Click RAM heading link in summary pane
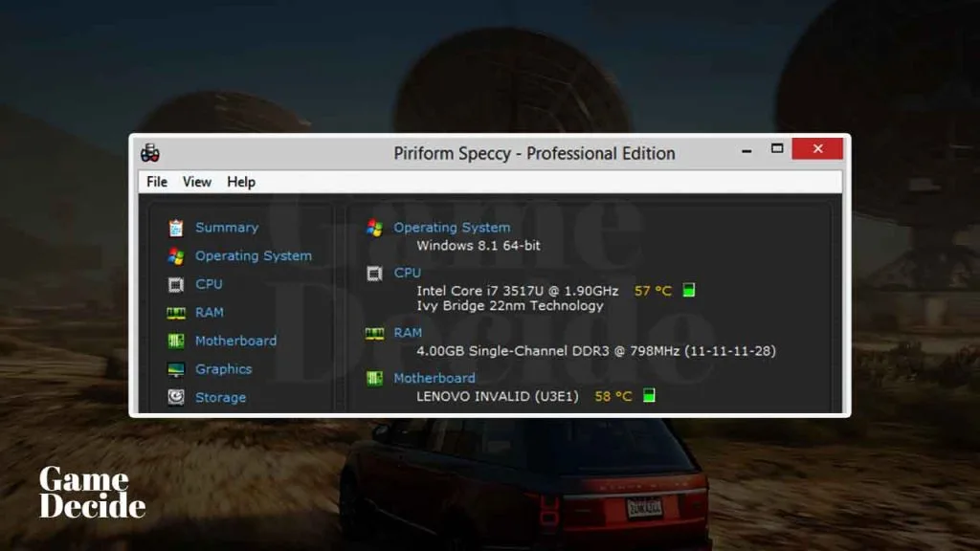Image resolution: width=980 pixels, height=551 pixels. tap(408, 333)
